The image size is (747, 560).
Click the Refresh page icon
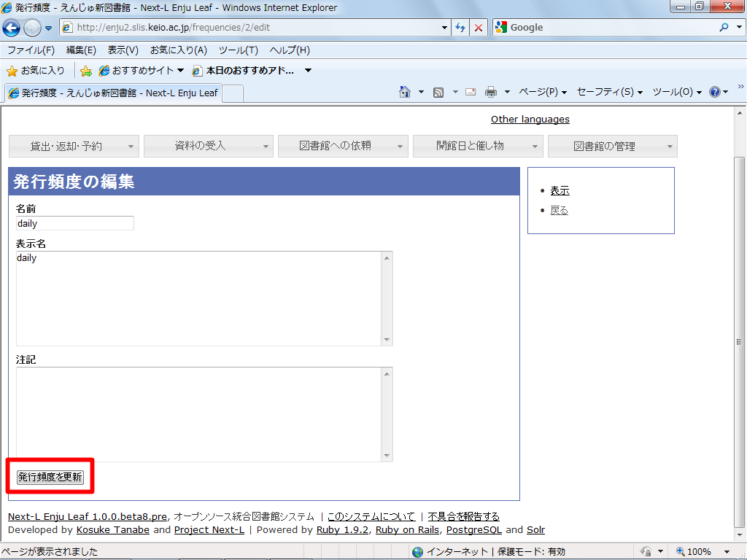[x=460, y=28]
